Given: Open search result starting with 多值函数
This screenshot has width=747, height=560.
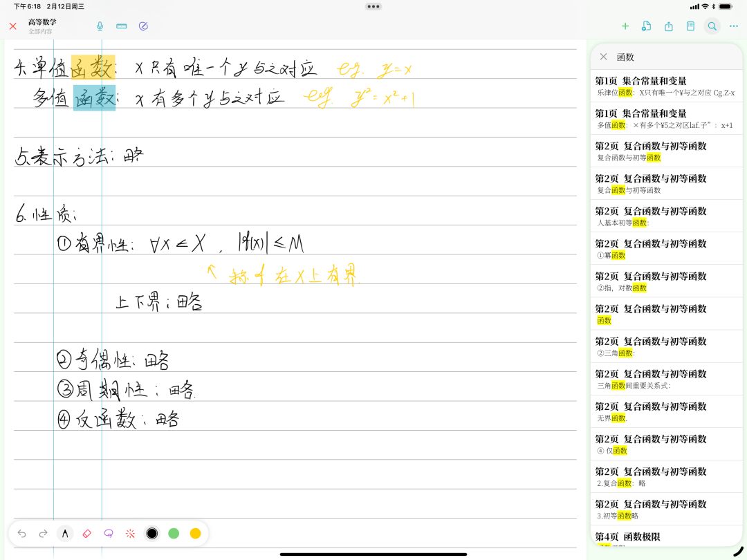Looking at the screenshot, I should [667, 119].
